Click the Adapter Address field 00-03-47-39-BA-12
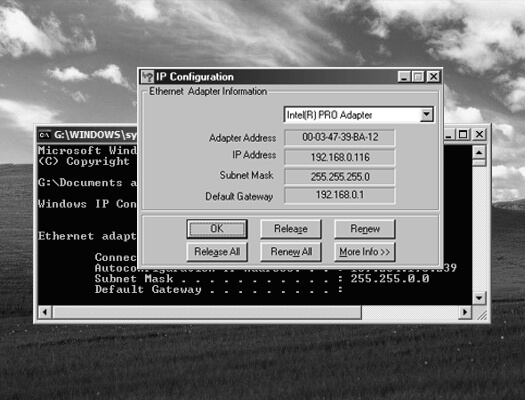The height and width of the screenshot is (400, 525). (340, 137)
